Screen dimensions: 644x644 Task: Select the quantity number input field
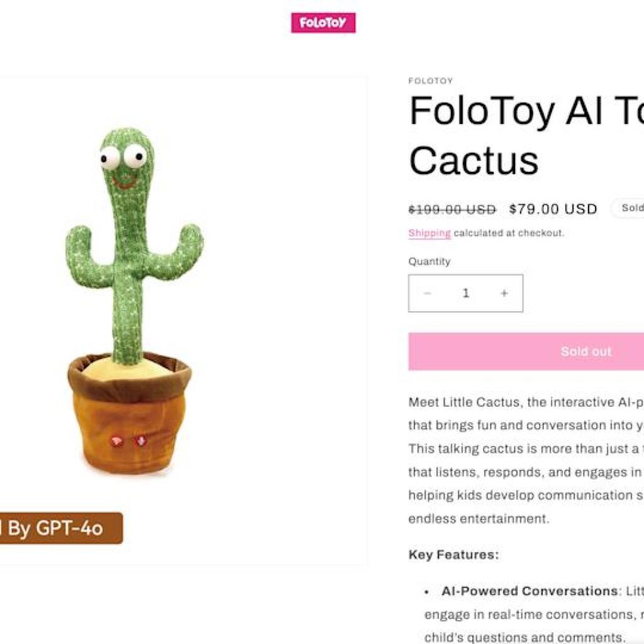point(466,292)
